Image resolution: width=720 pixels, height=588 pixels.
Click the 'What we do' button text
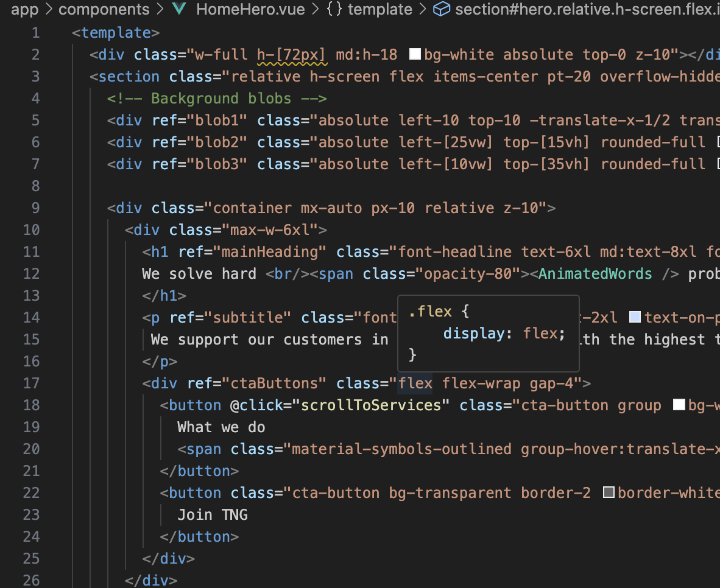221,427
